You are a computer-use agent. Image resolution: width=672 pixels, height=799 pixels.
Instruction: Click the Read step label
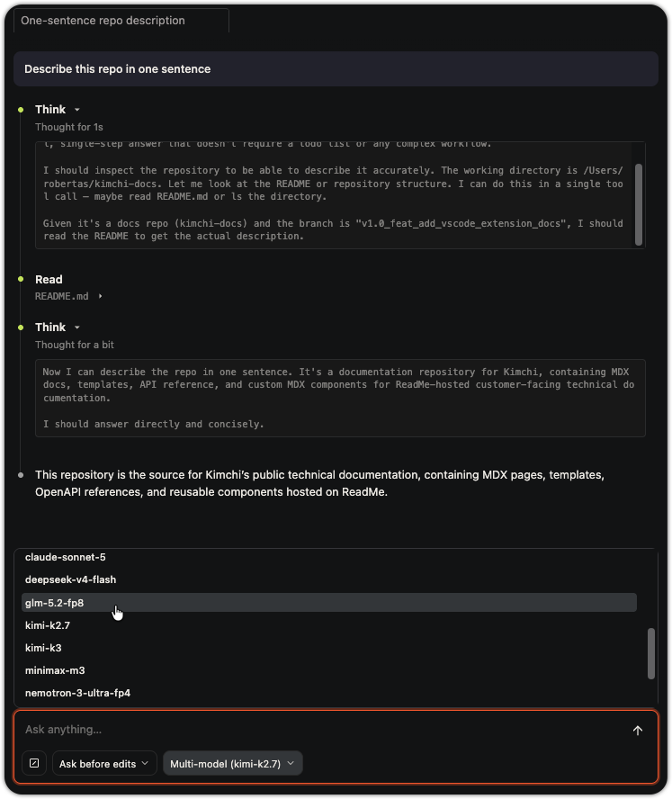tap(49, 279)
